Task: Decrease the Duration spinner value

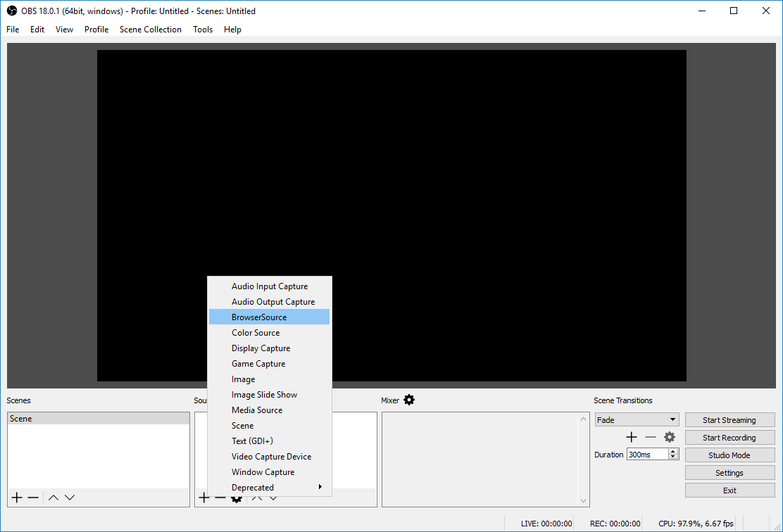Action: 673,457
